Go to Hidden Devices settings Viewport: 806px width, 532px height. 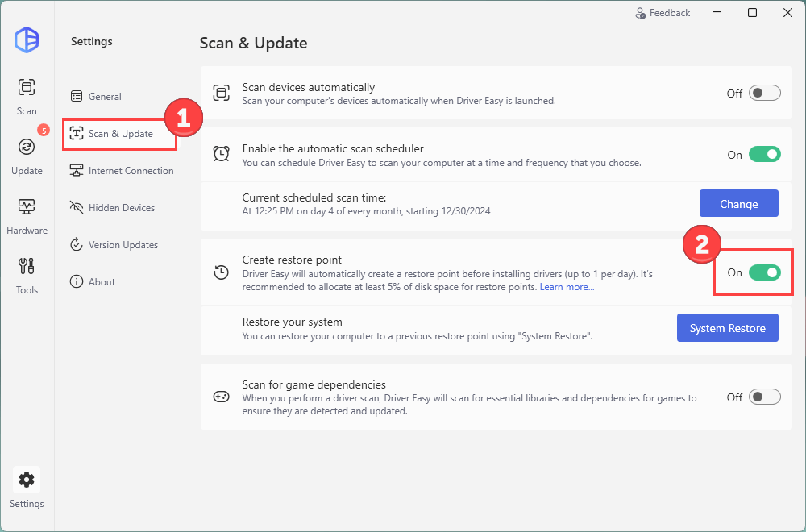tap(121, 208)
